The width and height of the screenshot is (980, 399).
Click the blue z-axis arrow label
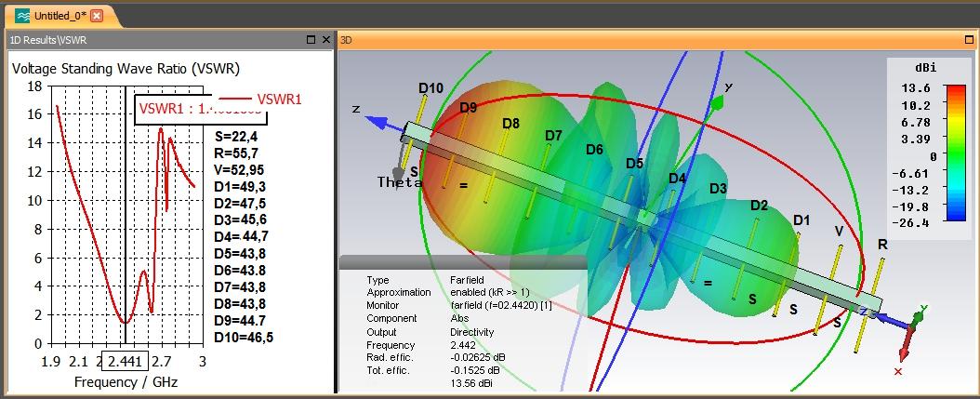click(x=356, y=108)
